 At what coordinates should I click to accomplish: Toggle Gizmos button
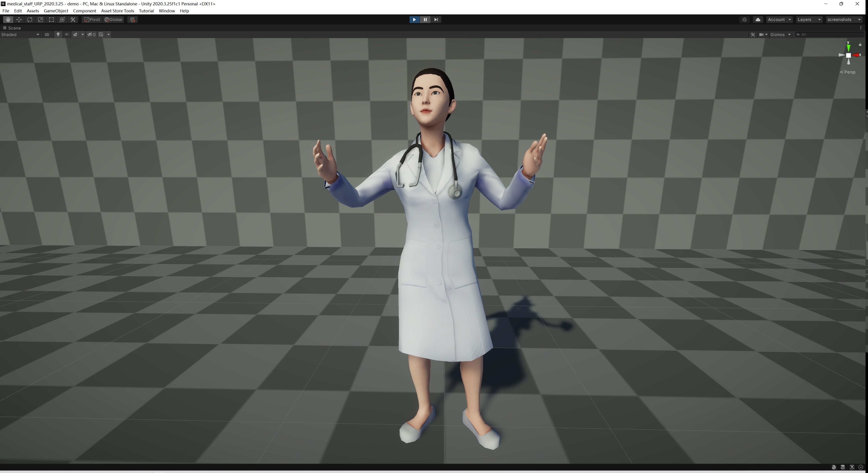click(x=777, y=34)
